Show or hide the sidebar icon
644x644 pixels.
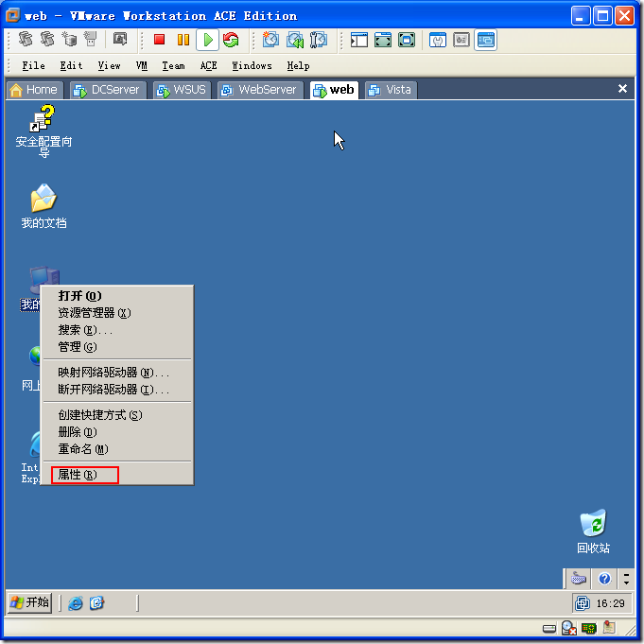tap(359, 40)
